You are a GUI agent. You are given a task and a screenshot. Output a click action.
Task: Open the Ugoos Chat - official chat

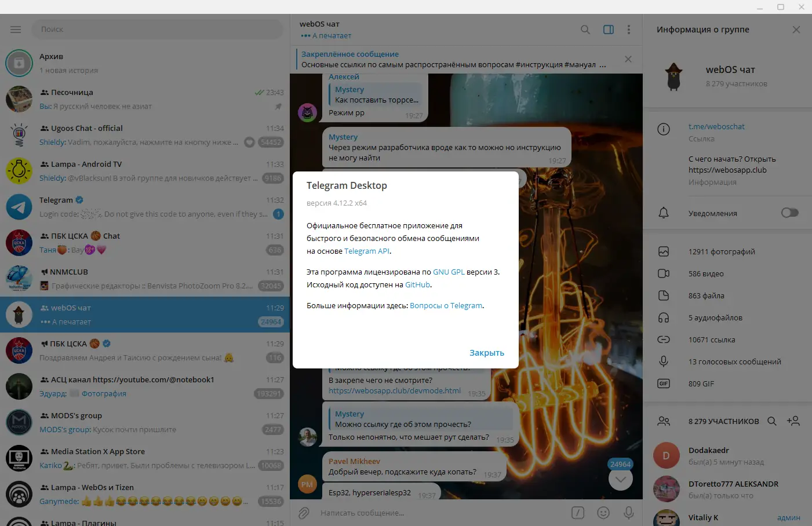pos(145,135)
